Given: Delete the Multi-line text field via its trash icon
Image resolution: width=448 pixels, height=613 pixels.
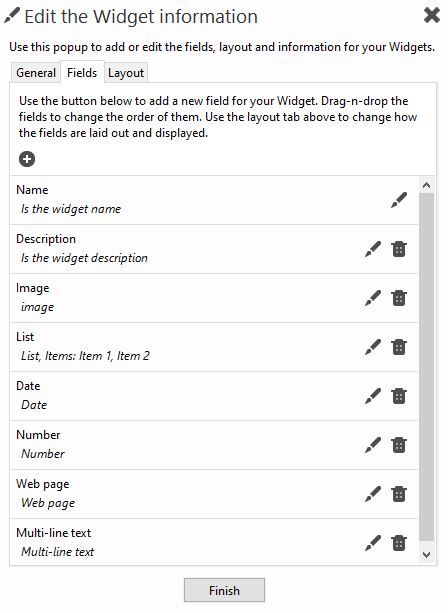Looking at the screenshot, I should tap(399, 543).
